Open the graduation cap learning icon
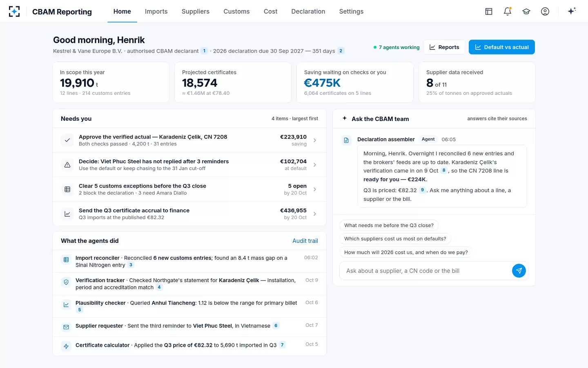 click(x=526, y=11)
